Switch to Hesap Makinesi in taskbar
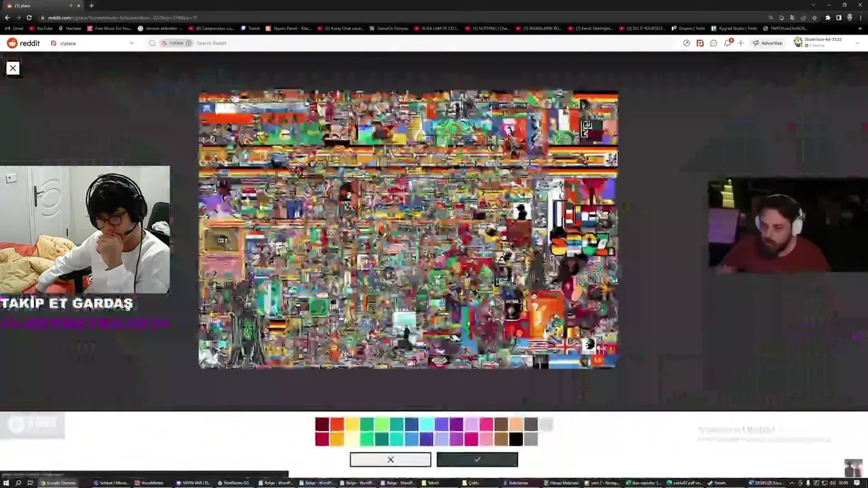The height and width of the screenshot is (488, 868). [x=560, y=483]
